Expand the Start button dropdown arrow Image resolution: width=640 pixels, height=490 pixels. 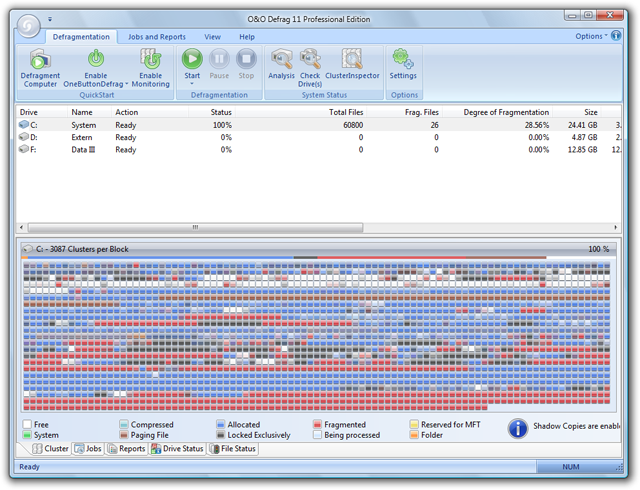192,84
